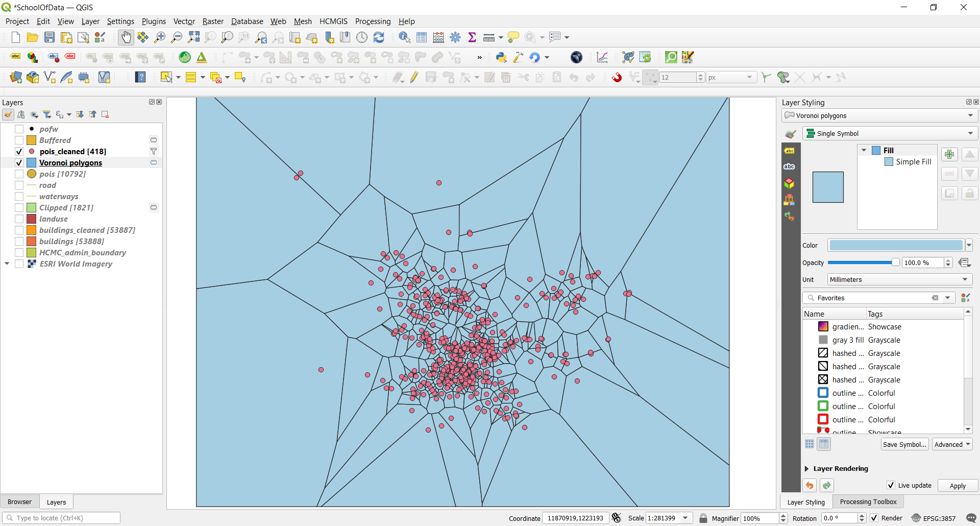Expand the Layer Rendering section
980x526 pixels.
point(807,469)
